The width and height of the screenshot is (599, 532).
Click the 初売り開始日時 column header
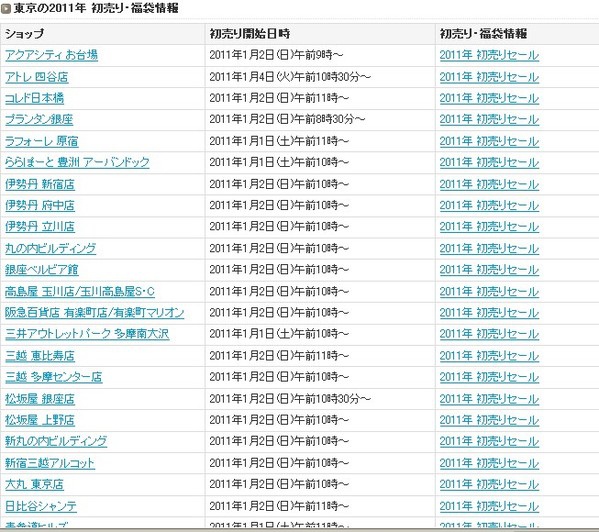tap(320, 34)
